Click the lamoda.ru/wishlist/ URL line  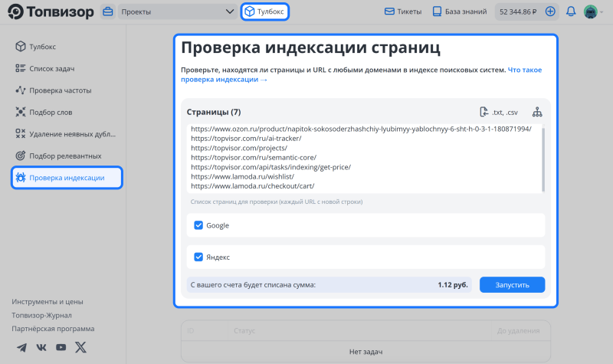point(242,177)
